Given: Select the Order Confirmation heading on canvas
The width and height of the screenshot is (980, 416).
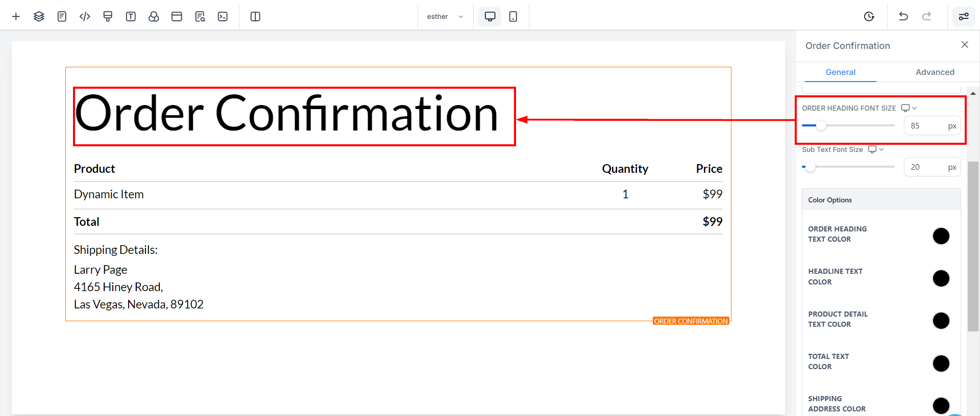Looking at the screenshot, I should pyautogui.click(x=286, y=114).
